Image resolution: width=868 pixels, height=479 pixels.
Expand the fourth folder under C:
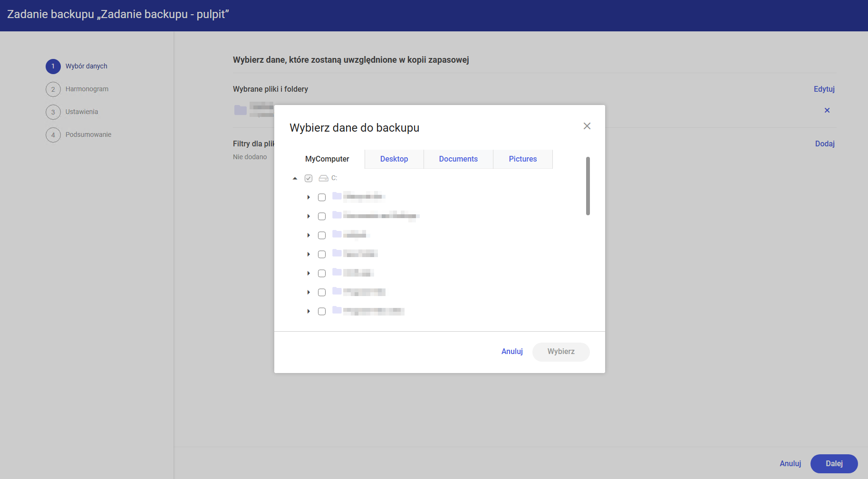[x=309, y=254]
